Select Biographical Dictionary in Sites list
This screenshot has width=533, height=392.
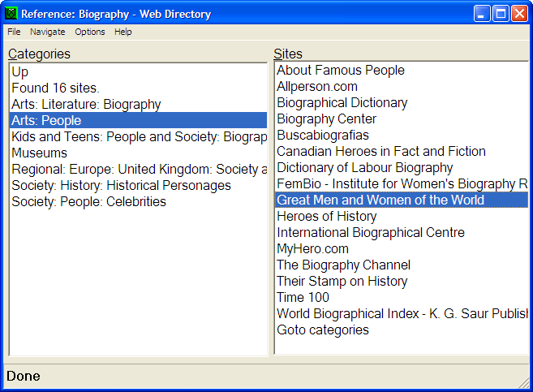click(x=342, y=103)
